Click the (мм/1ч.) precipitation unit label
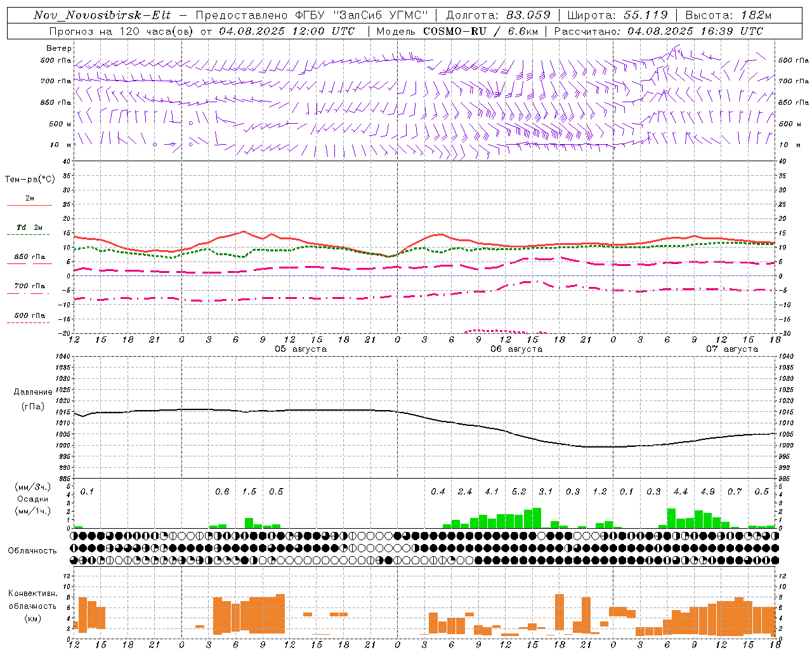812x650 pixels. [x=33, y=512]
